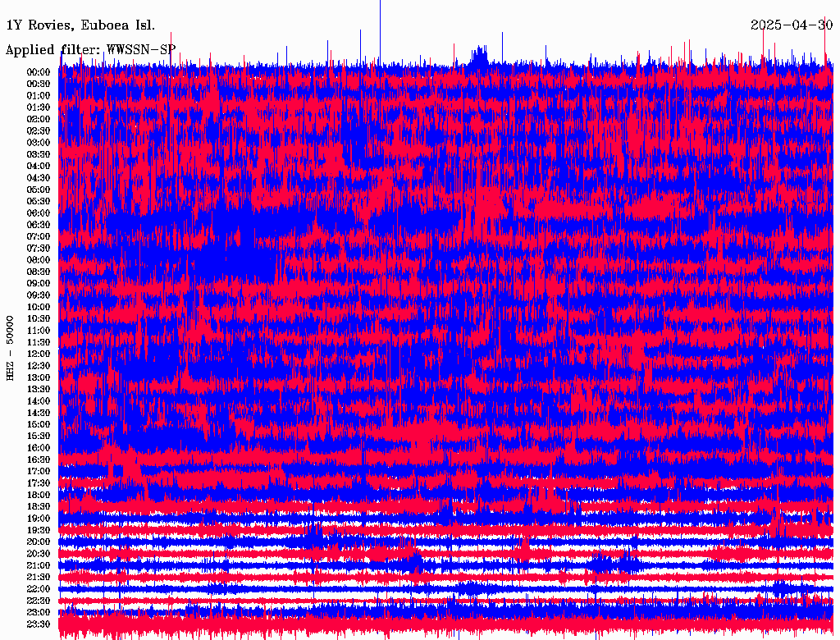Click the 21:30 time label

coord(38,578)
